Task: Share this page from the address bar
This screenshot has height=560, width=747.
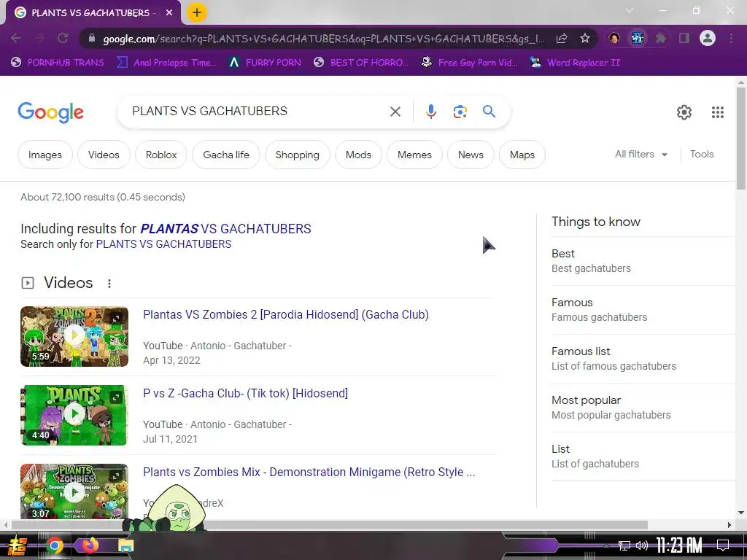Action: 562,38
